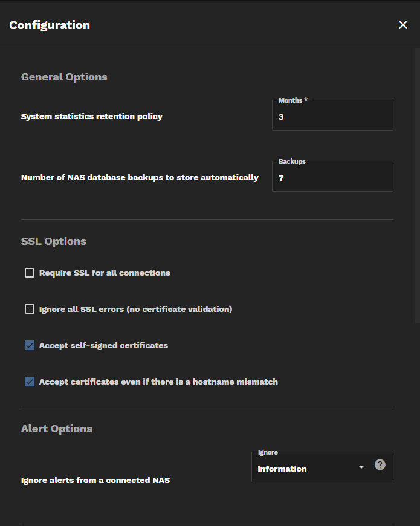
Task: Click the panel's vertical scrollbar
Action: (x=418, y=181)
